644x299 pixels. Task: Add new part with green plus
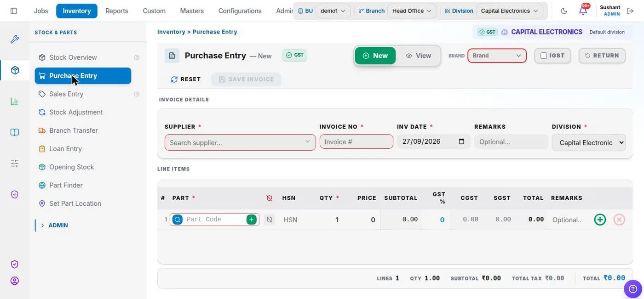[x=251, y=220]
